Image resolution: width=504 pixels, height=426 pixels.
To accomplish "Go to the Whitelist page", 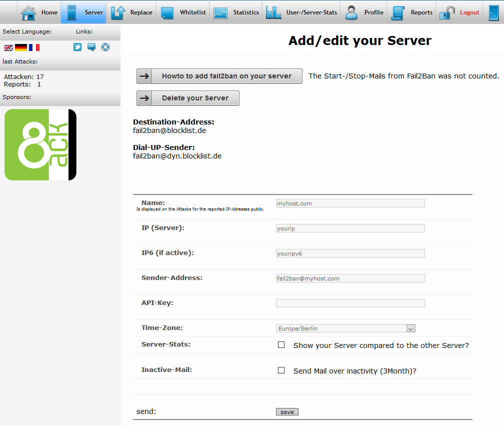I will click(183, 12).
